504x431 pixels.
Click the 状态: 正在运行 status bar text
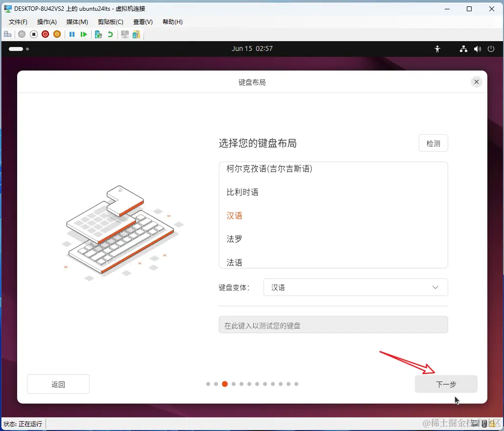coord(23,424)
